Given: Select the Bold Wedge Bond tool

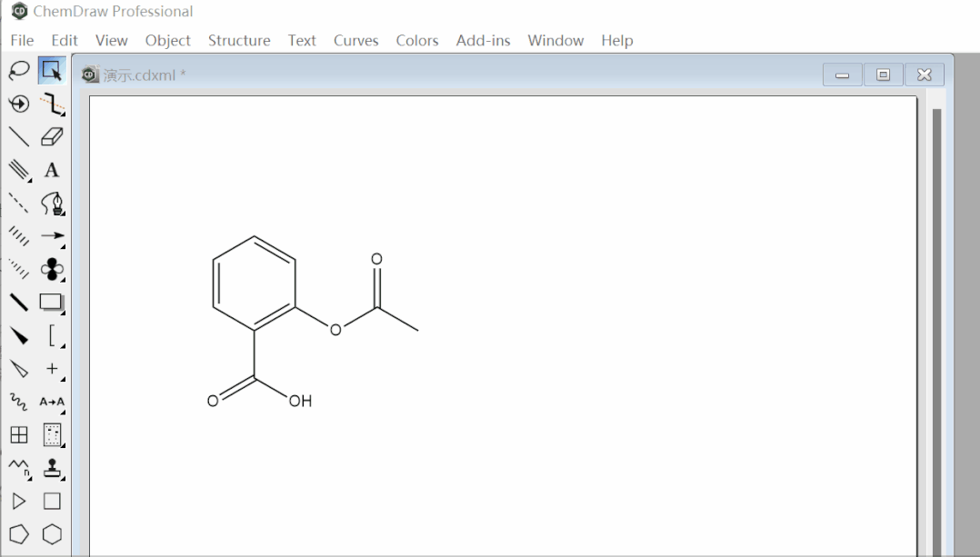Looking at the screenshot, I should tap(19, 336).
